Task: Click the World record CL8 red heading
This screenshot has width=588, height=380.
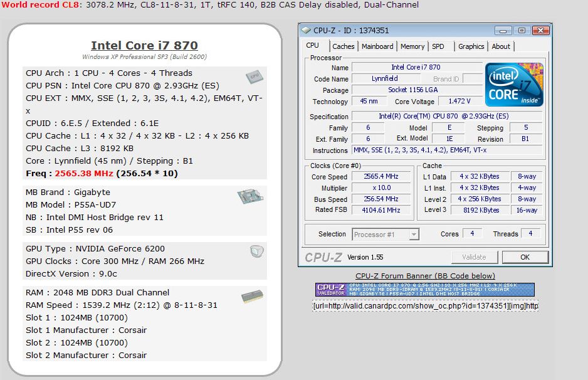Action: [x=41, y=5]
